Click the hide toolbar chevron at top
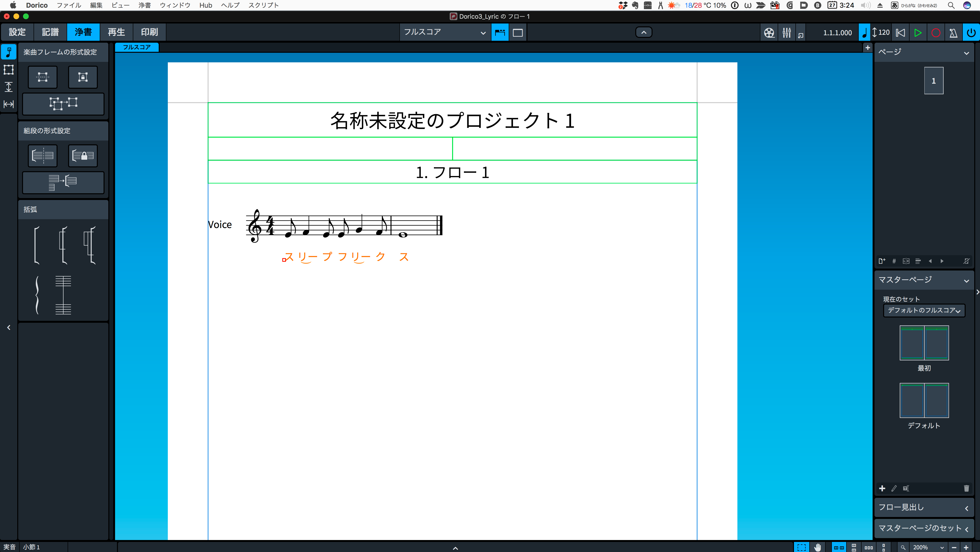This screenshot has height=552, width=980. coord(644,32)
